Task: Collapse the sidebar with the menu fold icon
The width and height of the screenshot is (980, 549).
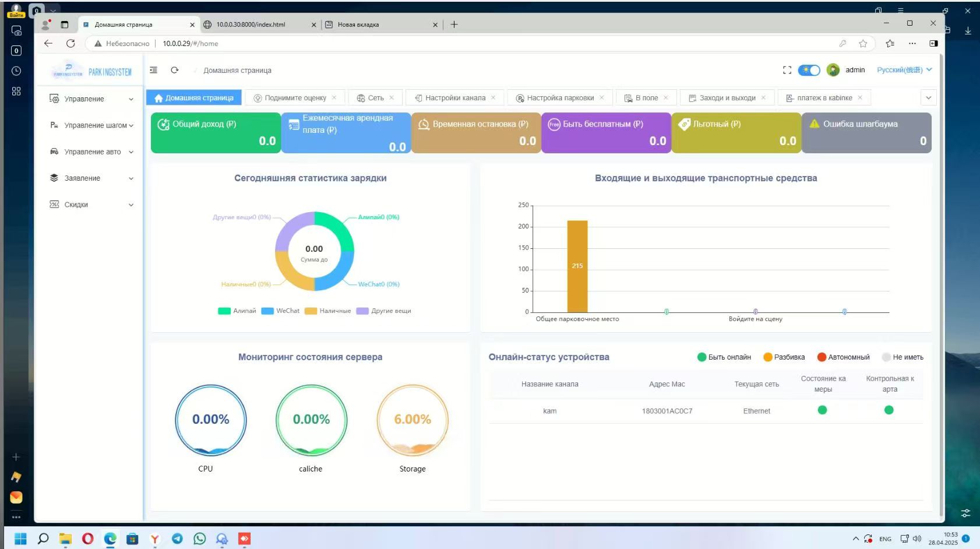Action: pos(154,70)
